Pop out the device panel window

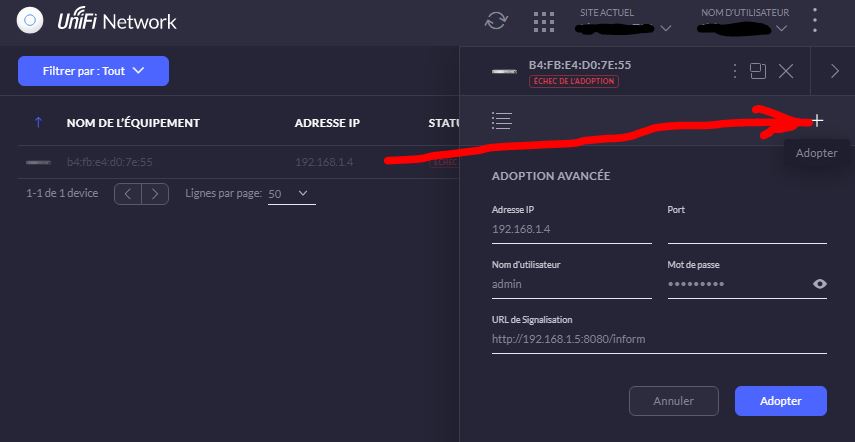coord(758,71)
